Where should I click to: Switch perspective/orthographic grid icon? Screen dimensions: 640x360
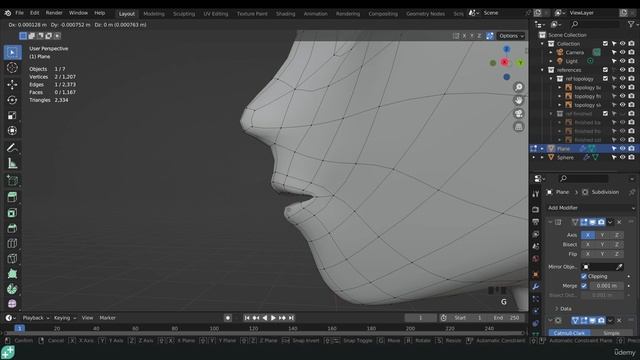point(519,127)
